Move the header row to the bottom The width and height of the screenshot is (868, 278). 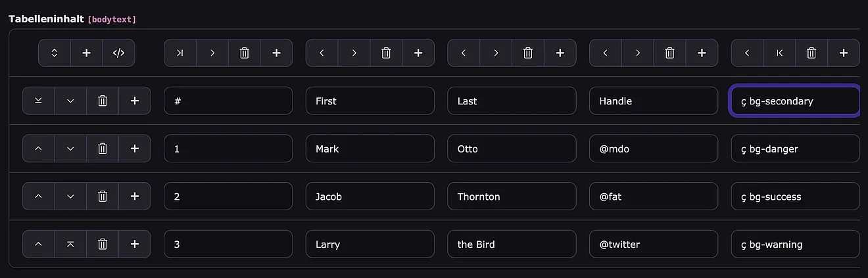[x=38, y=101]
